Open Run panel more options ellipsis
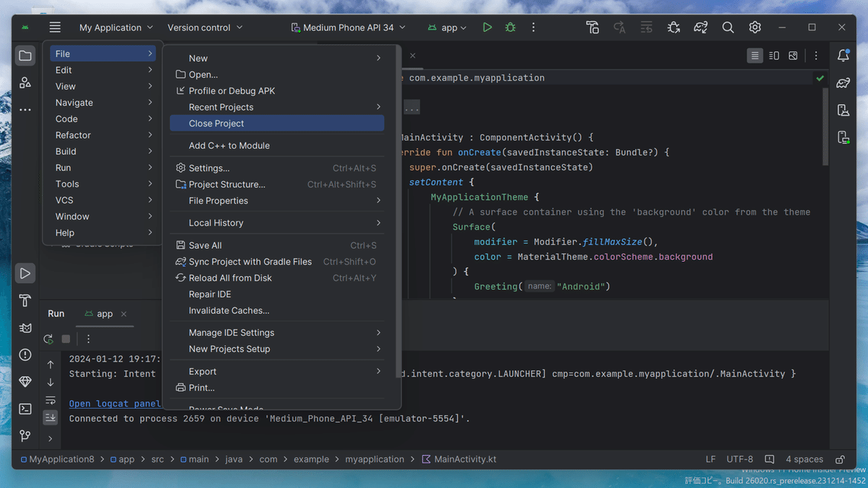Screen dimensions: 868x488 point(88,339)
